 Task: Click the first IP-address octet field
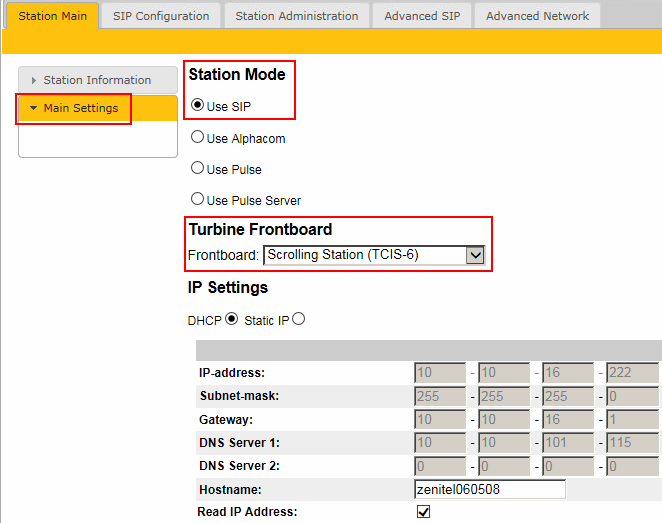440,373
